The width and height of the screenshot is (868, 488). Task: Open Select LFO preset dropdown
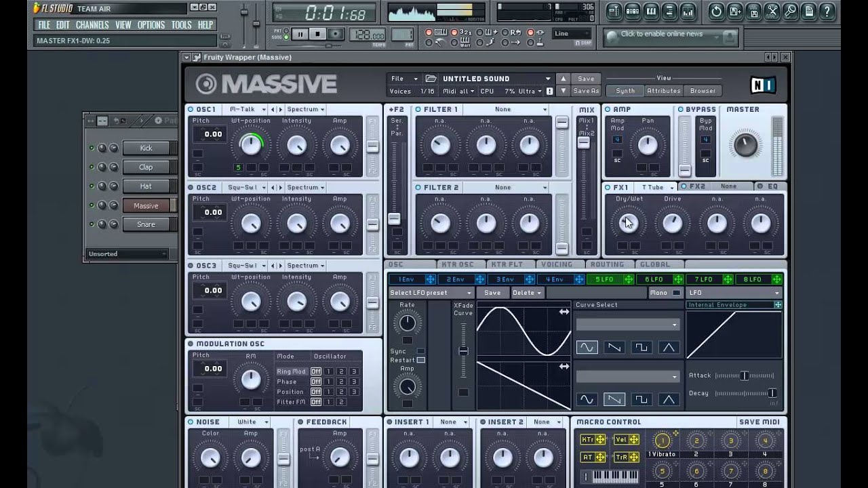tap(431, 293)
